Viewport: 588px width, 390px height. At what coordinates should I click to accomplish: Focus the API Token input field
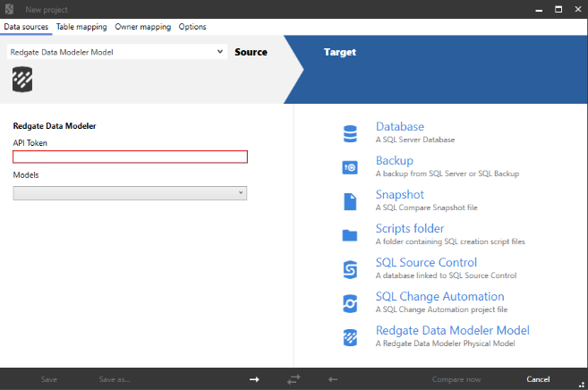130,157
